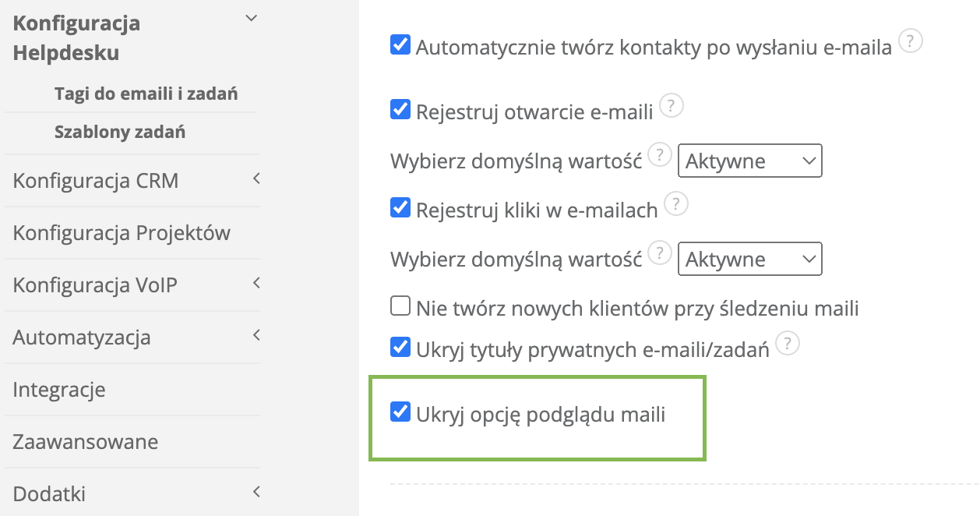Click help icon beside first Wybierz domyślną wartość

tap(660, 155)
